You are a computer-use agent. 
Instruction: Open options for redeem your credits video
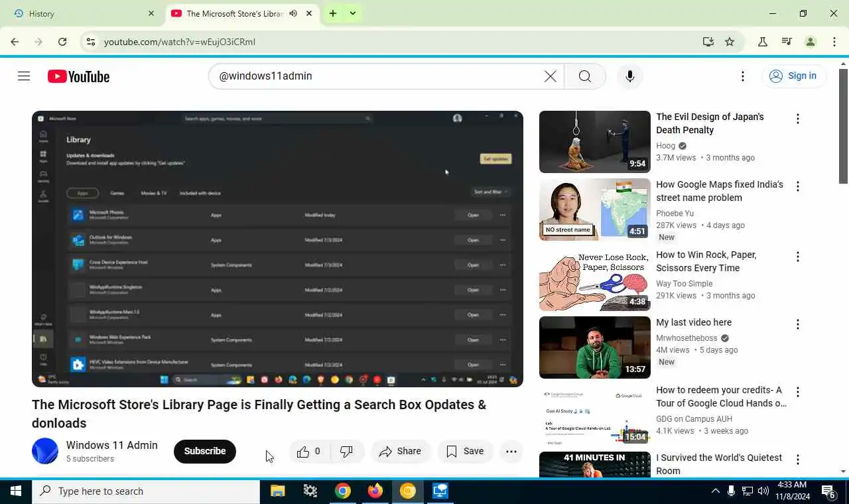click(798, 393)
